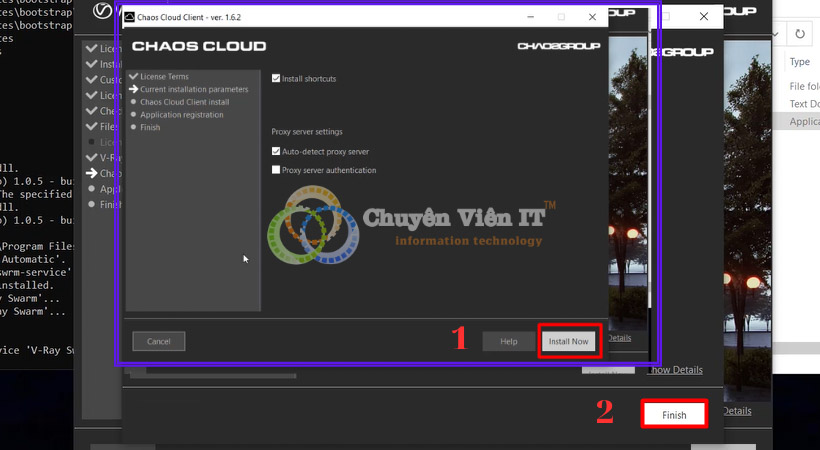
Task: Disable Auto-detect proxy server option
Action: point(276,151)
